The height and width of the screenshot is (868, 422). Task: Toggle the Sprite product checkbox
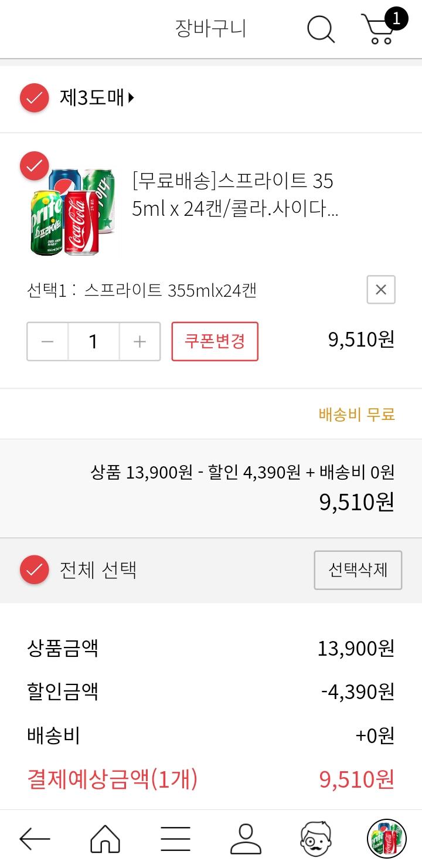[x=35, y=166]
